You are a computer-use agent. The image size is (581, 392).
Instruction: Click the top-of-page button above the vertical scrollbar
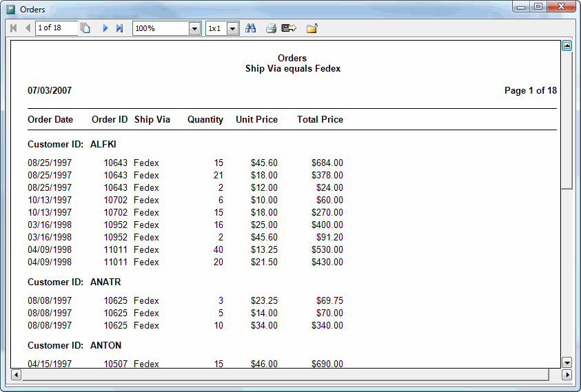point(567,45)
